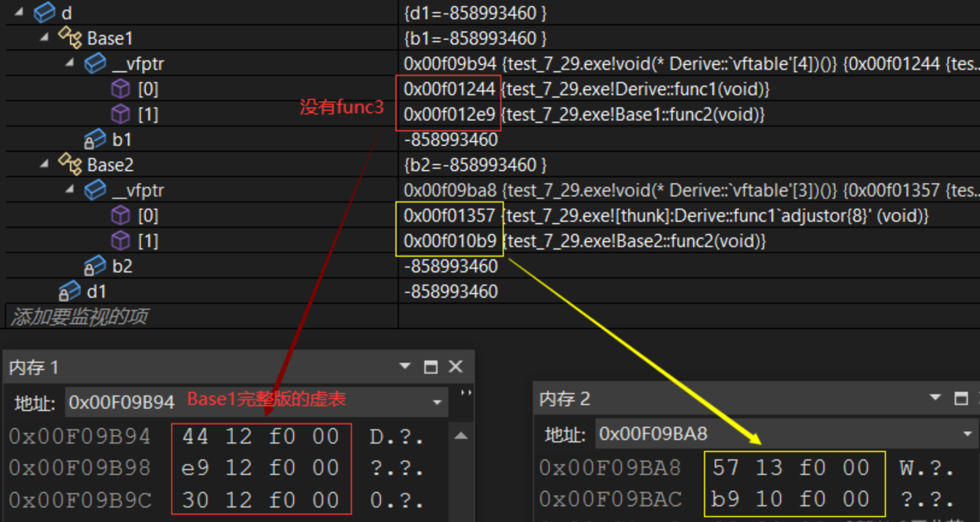Click bytes e9 12 f0 00 in 内存 1

point(261,468)
